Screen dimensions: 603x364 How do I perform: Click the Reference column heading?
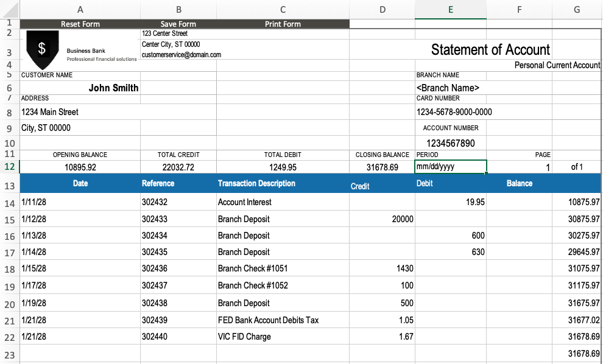pyautogui.click(x=158, y=183)
